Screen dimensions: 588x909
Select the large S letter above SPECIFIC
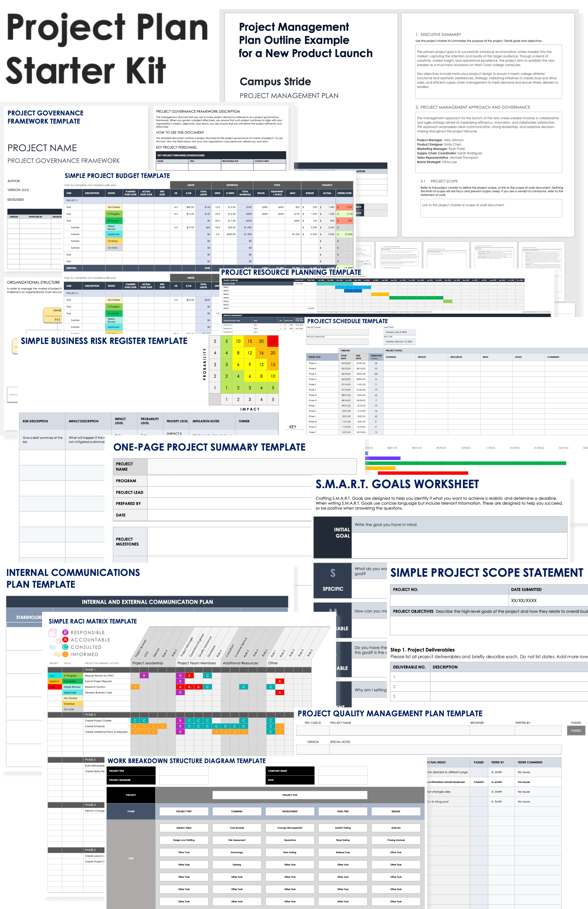(333, 573)
